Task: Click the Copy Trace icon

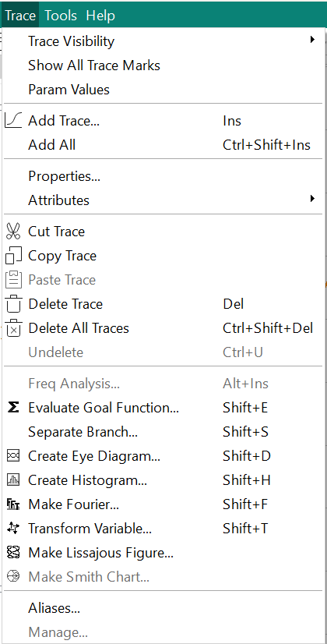Action: coord(13,256)
